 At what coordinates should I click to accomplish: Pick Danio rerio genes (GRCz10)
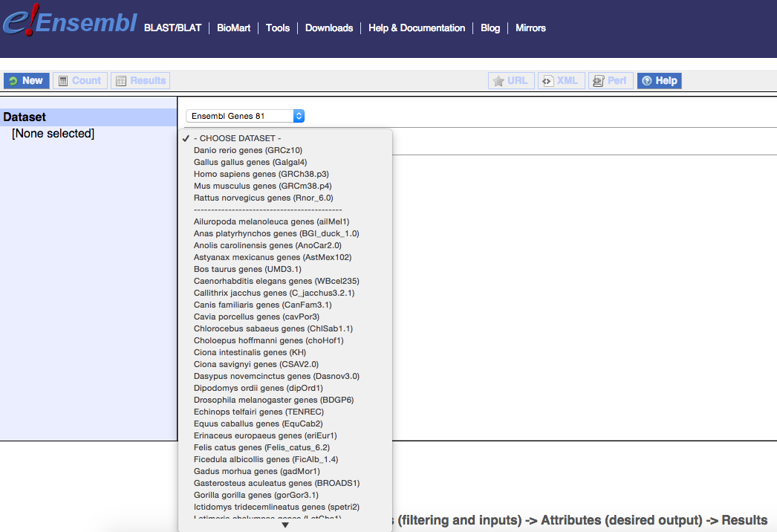[x=247, y=150]
